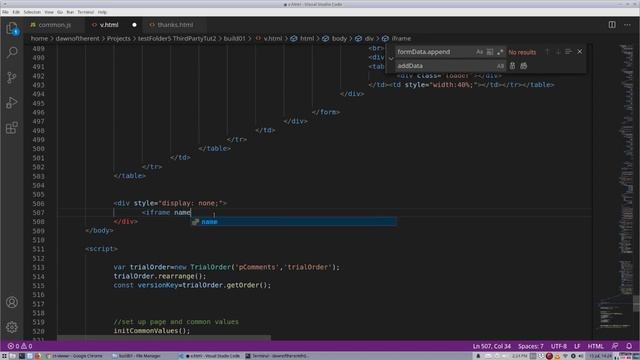Viewport: 640px width, 360px height.
Task: Switch to Google Chrome taskbar window
Action: pyautogui.click(x=74, y=356)
